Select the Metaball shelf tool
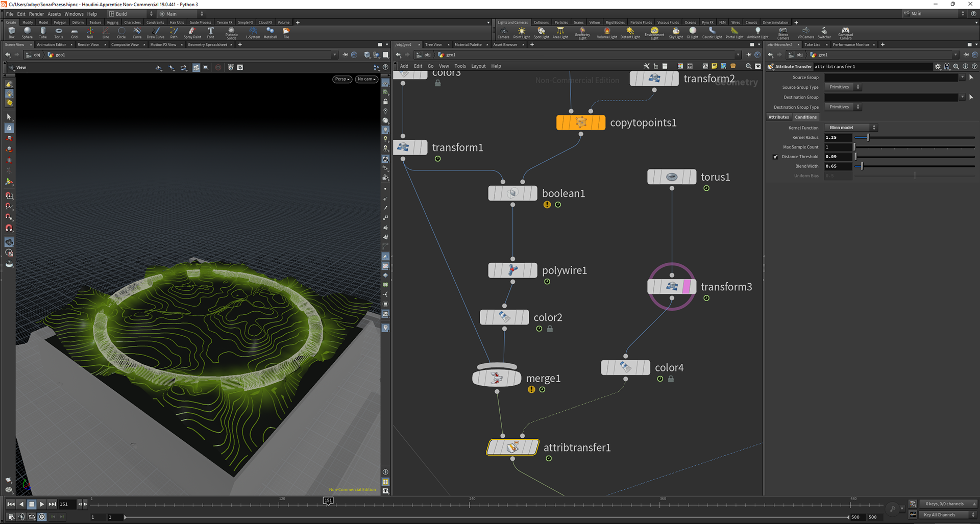Screen dimensions: 980x524 [270, 33]
